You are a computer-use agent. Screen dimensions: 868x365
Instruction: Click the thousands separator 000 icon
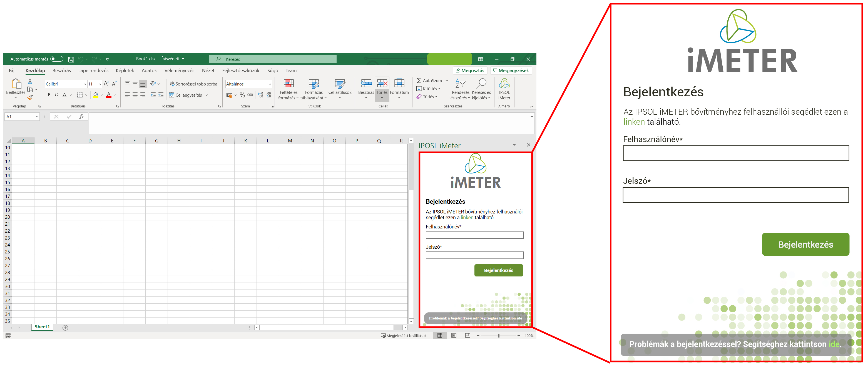click(x=250, y=95)
